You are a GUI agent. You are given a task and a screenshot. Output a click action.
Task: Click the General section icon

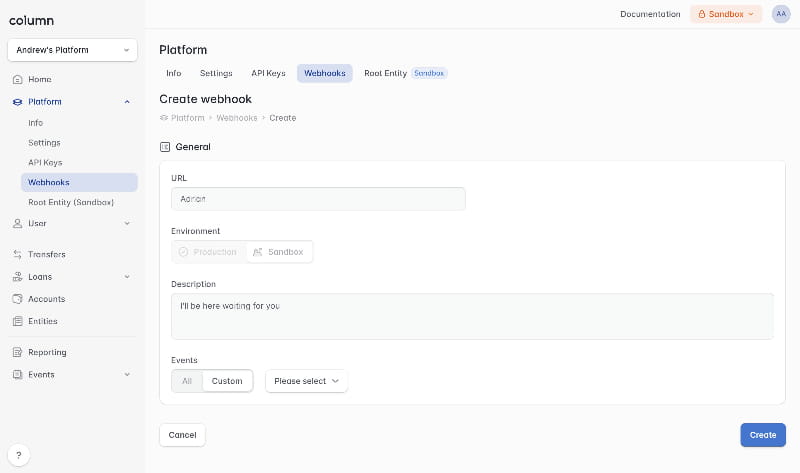click(165, 147)
